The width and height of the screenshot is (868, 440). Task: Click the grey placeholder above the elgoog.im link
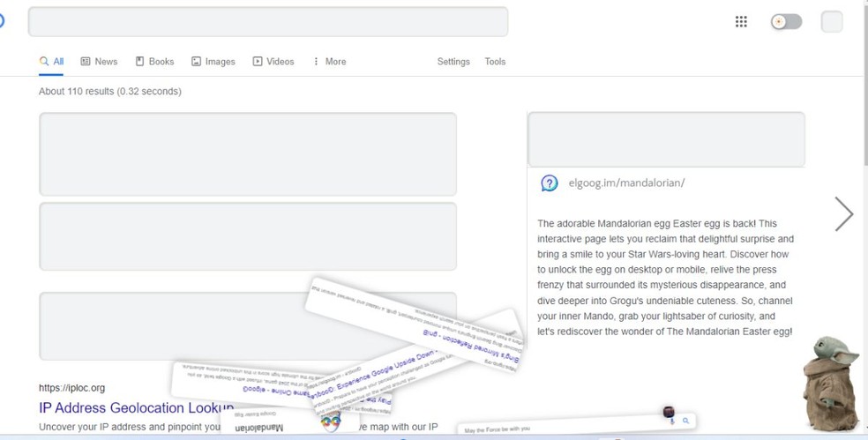(x=667, y=139)
